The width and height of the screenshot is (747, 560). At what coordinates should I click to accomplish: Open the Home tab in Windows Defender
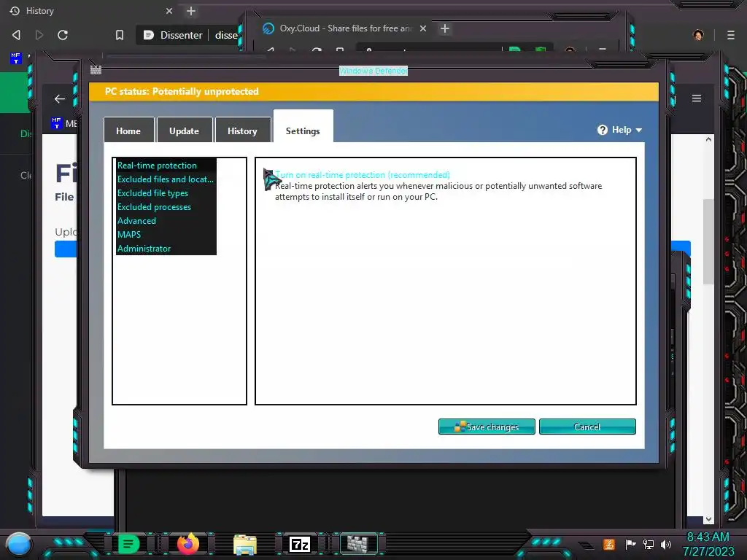[x=128, y=130]
